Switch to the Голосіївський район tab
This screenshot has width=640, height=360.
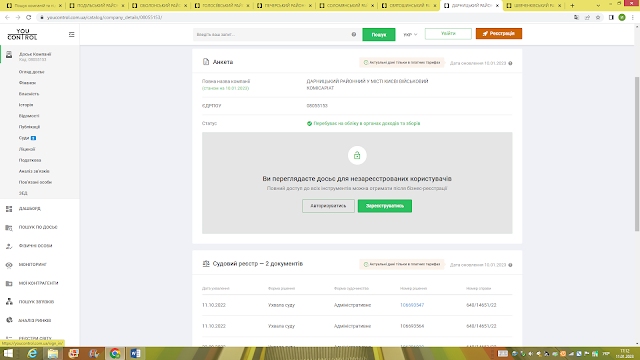(x=222, y=6)
